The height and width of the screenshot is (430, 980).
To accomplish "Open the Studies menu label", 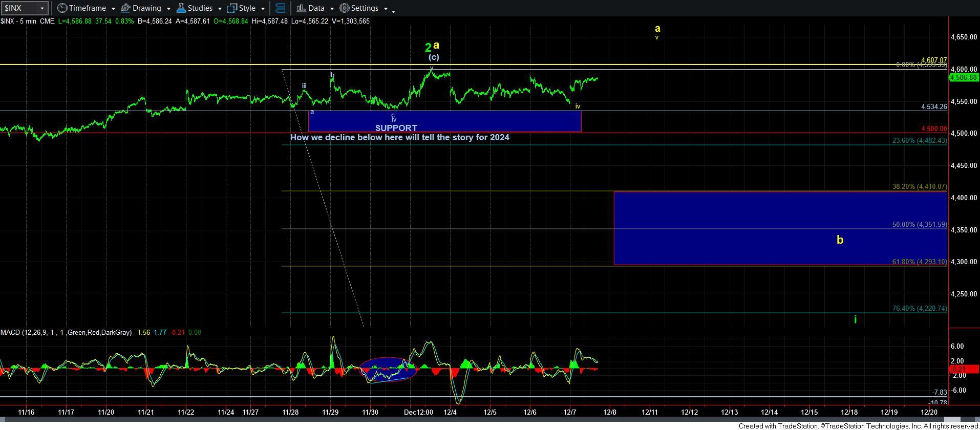I will coord(200,8).
